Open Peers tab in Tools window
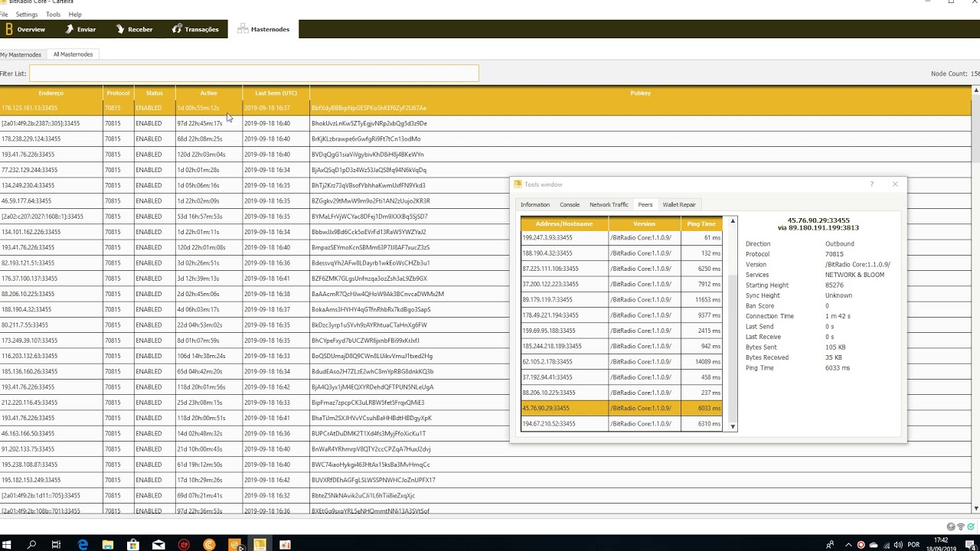 [645, 205]
